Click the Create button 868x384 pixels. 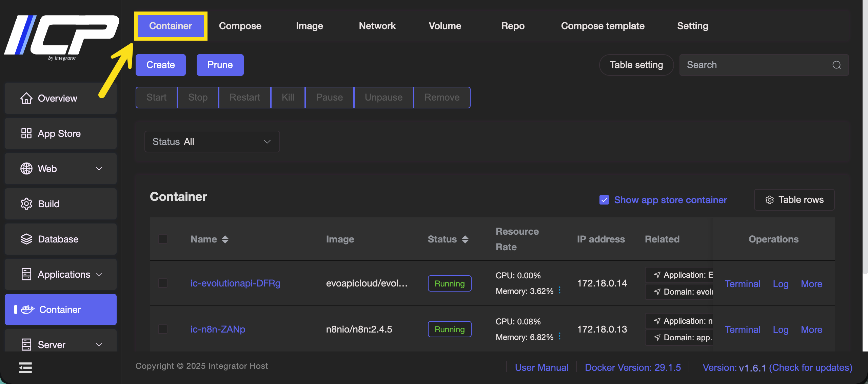tap(160, 65)
